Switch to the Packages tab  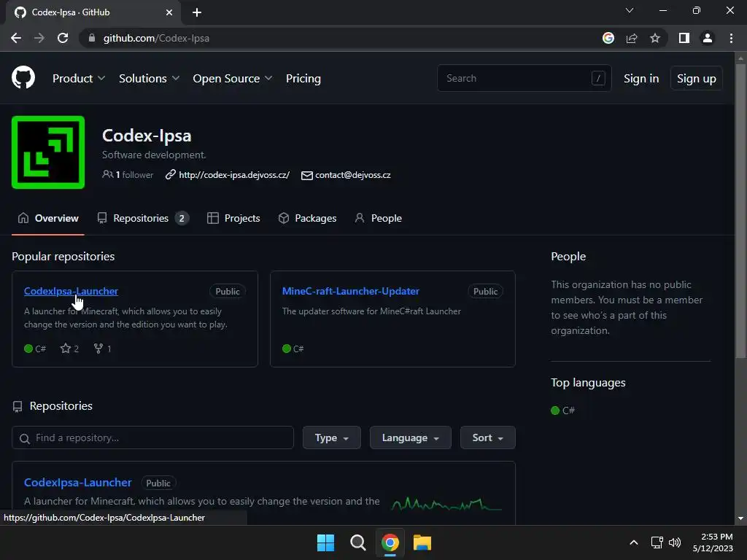point(307,218)
